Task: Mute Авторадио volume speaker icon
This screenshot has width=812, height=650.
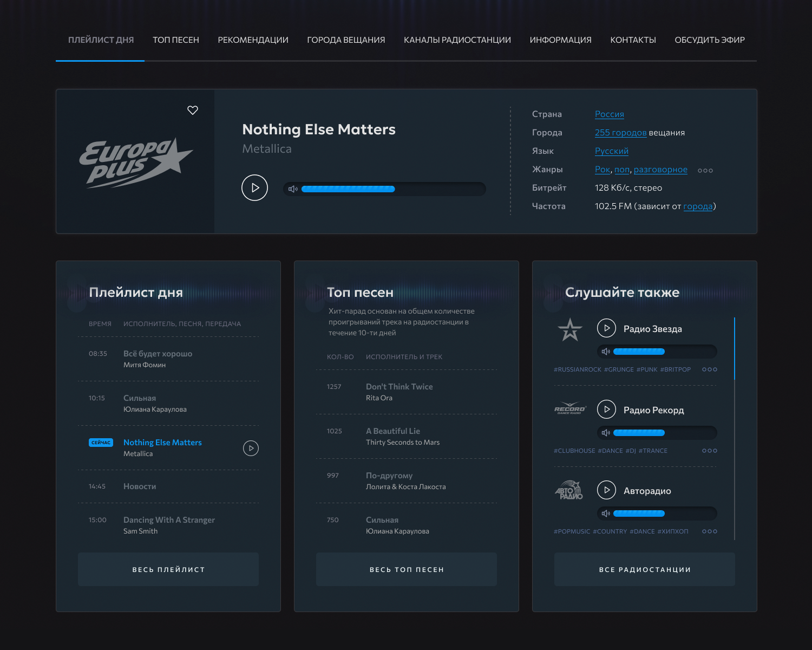Action: pyautogui.click(x=606, y=513)
